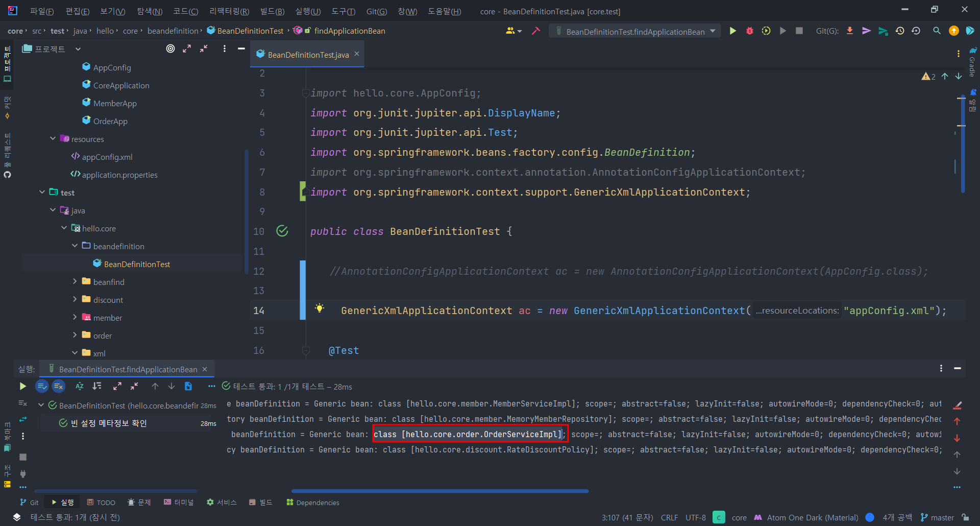
Task: Expand the member folder
Action: pos(75,317)
